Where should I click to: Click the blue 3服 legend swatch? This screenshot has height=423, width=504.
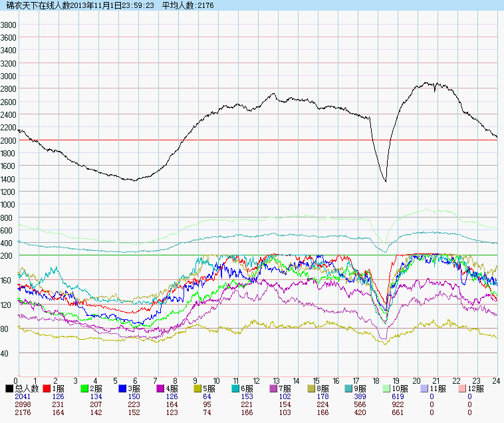point(123,388)
